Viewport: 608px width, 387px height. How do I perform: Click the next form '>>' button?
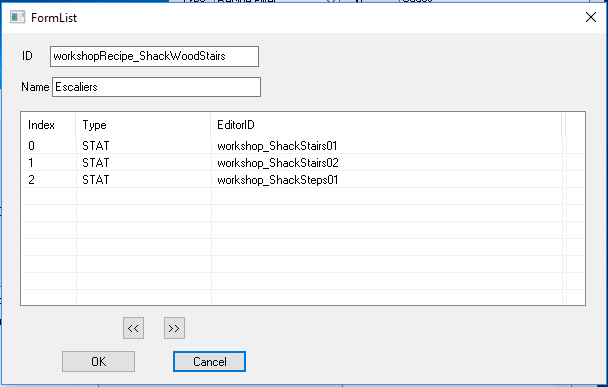174,328
